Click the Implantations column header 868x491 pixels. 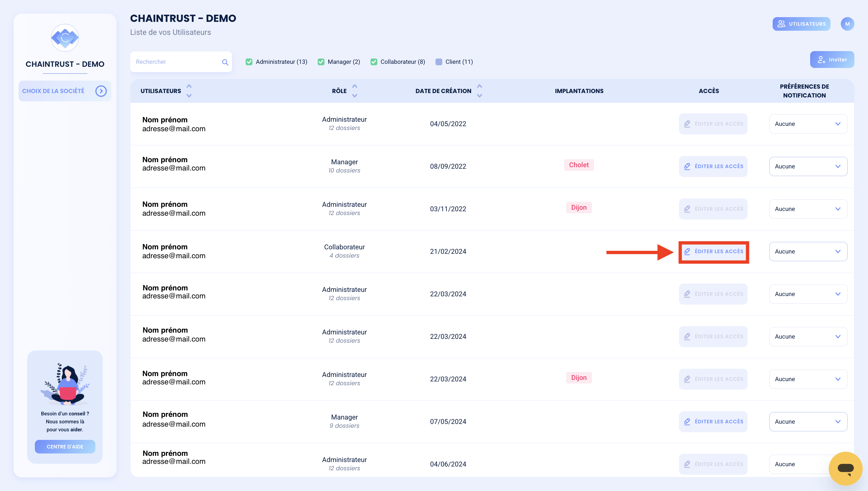click(x=579, y=91)
